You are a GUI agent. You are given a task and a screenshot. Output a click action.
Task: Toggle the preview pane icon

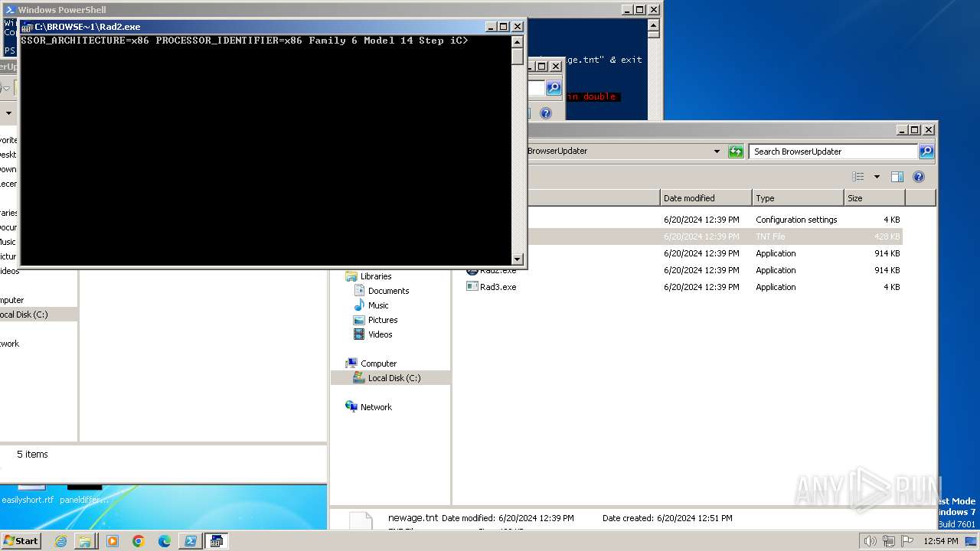[897, 177]
